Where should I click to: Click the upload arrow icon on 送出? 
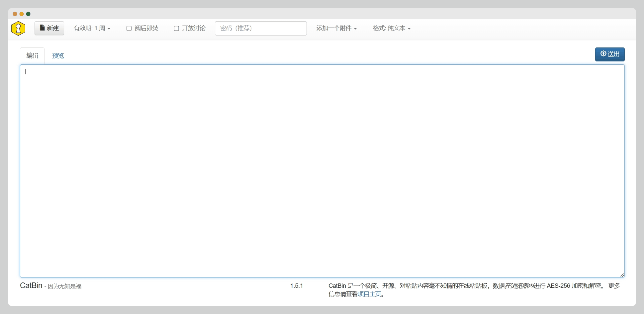pos(603,54)
